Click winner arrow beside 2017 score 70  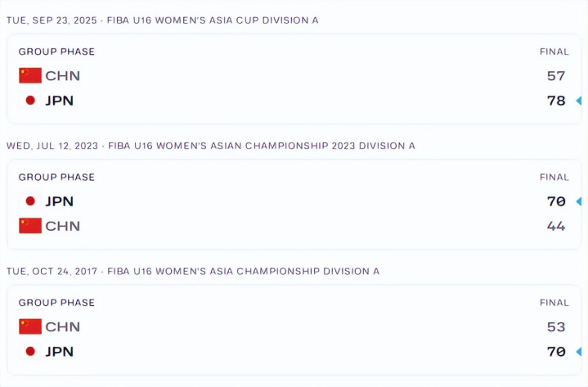578,351
